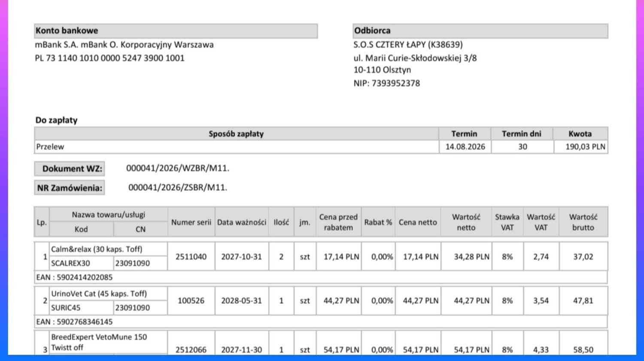This screenshot has height=361, width=644.
Task: Click the 'Data ważności' column header
Action: pos(242,222)
